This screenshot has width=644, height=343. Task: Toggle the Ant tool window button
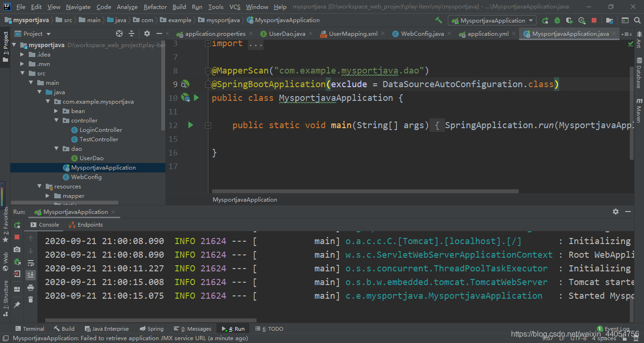[639, 40]
